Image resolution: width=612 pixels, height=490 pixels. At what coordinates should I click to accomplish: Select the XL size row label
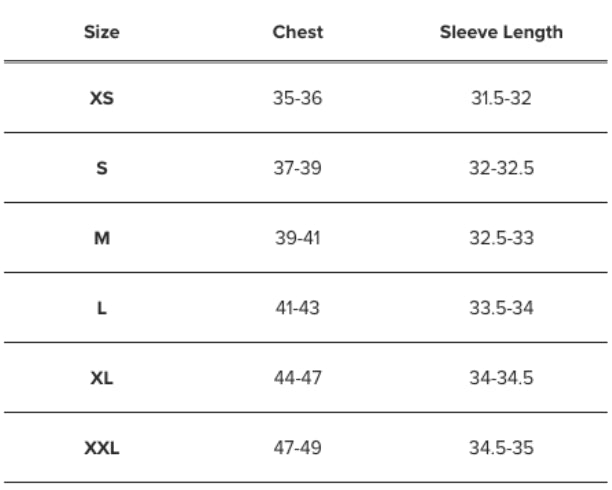point(102,377)
